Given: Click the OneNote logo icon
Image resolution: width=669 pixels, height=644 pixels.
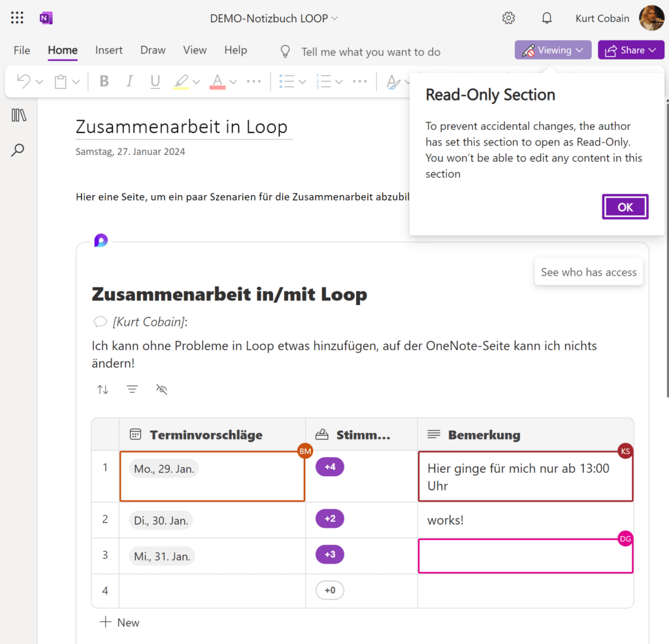Looking at the screenshot, I should pos(46,18).
